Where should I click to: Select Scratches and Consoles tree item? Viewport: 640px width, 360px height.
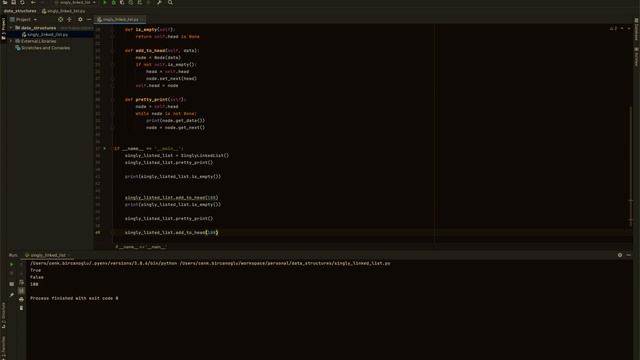[x=45, y=48]
